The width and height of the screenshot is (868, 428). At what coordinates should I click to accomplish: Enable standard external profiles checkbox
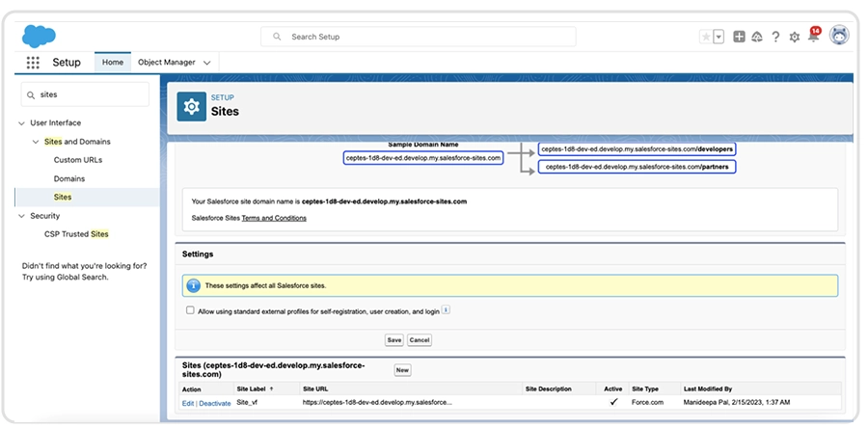190,310
